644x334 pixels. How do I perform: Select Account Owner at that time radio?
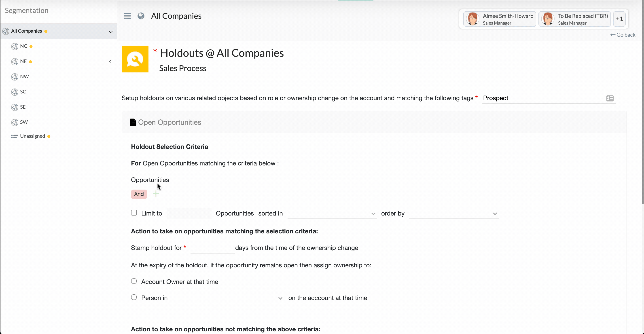point(134,281)
